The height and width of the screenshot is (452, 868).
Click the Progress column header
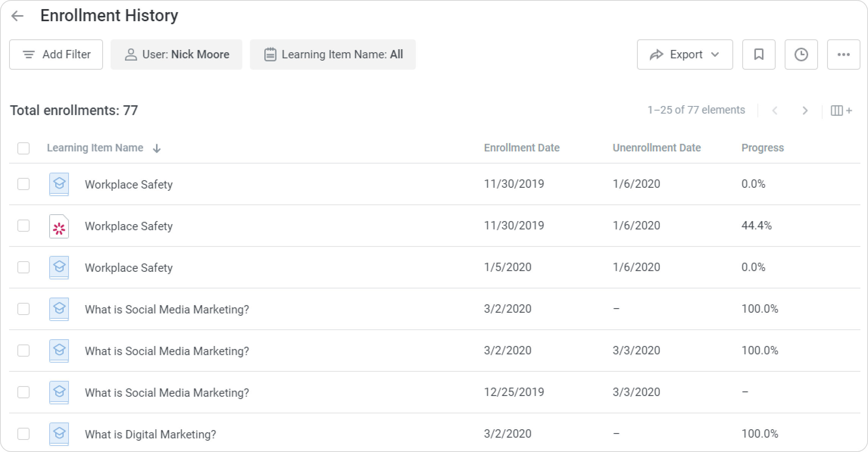(x=762, y=148)
